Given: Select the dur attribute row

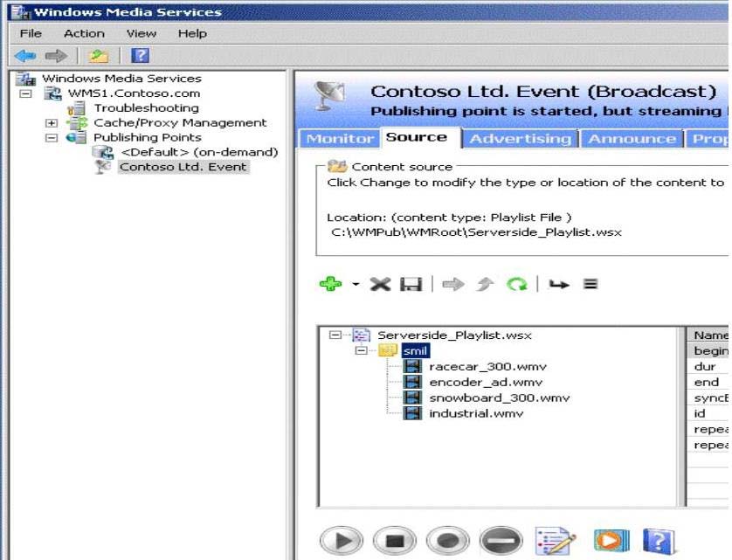Looking at the screenshot, I should pos(708,366).
